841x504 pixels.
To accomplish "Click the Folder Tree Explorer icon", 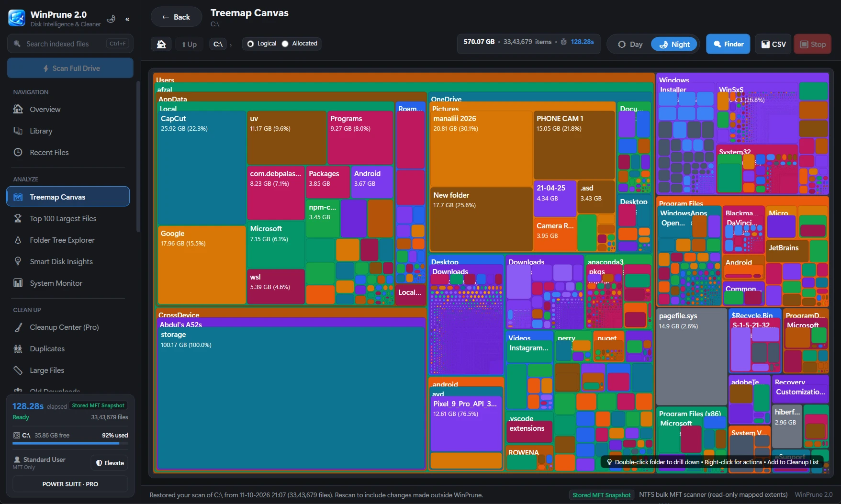I will pyautogui.click(x=18, y=240).
